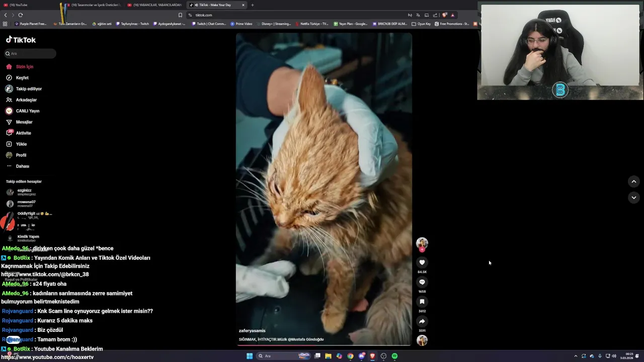Screen dimensions: 644x362
Task: Open Google Chrome from taskbar
Action: point(350,356)
